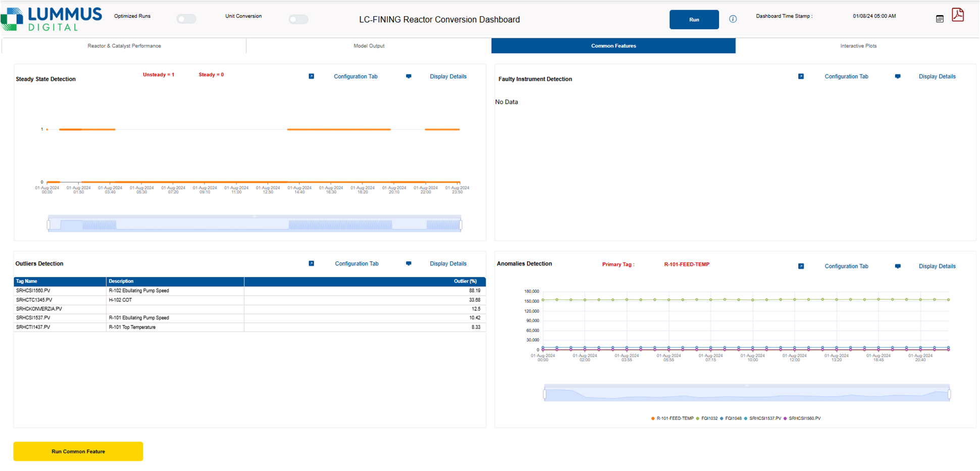Click Lummus Digital logo

51,19
